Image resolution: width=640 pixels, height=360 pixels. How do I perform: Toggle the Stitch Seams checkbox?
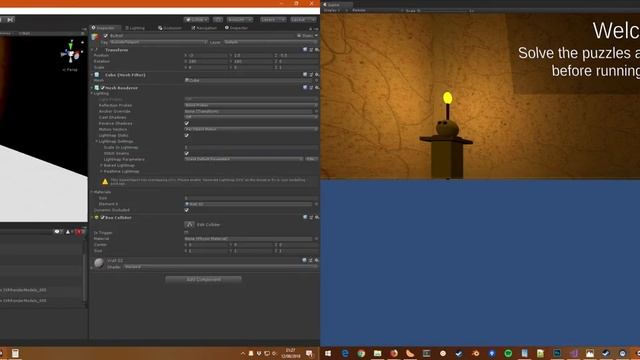point(187,153)
